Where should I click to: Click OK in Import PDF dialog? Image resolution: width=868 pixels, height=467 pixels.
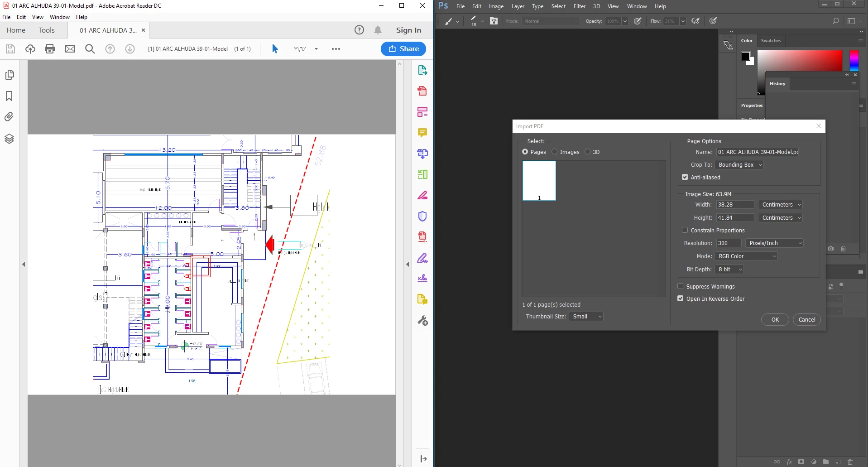(x=775, y=320)
